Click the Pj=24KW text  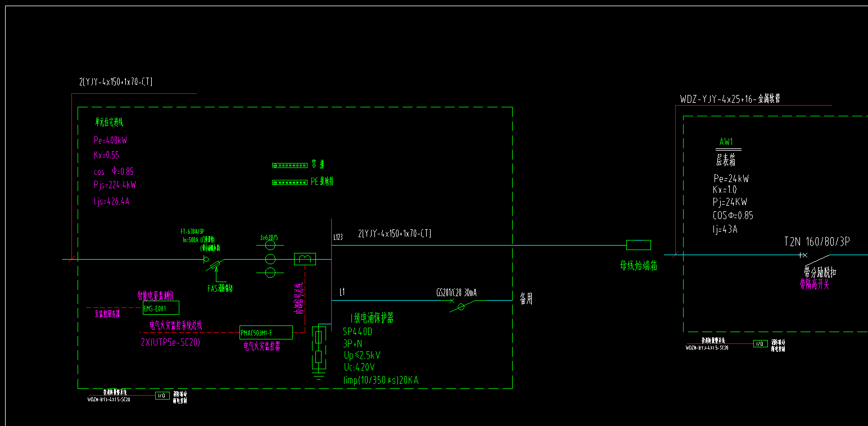pyautogui.click(x=730, y=202)
